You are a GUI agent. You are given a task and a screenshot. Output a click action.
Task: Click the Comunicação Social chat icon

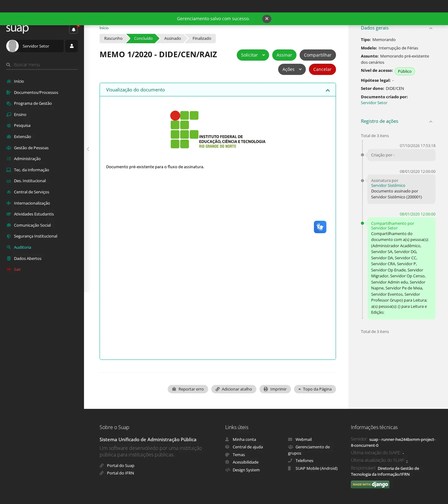[x=9, y=225]
